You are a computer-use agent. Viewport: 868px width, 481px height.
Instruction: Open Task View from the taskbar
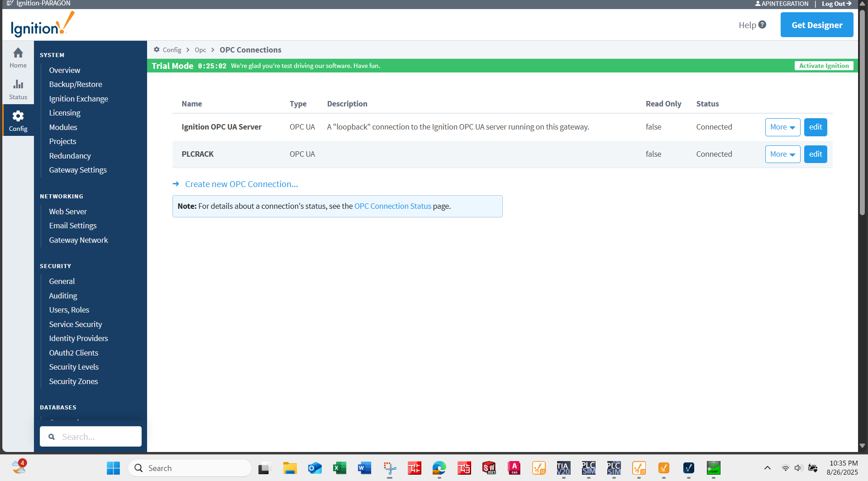(264, 468)
